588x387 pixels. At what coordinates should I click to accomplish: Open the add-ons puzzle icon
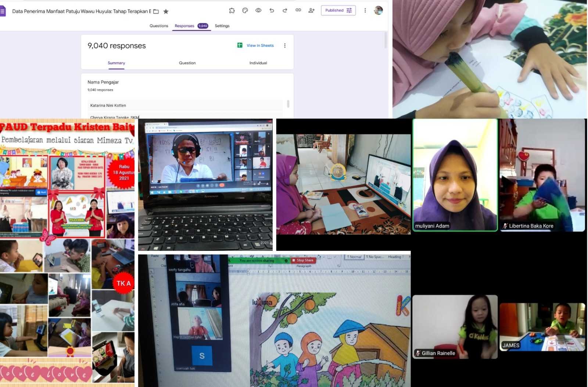point(232,11)
